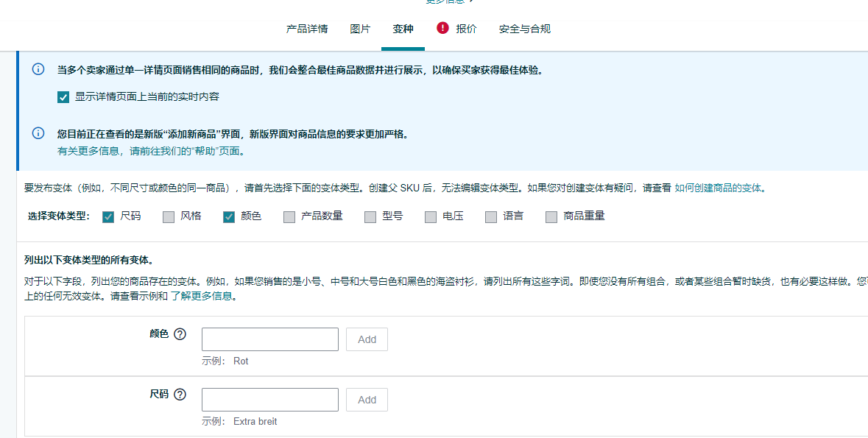Switch to the 产品详情 tab
Screen dimensions: 868x438
(307, 29)
